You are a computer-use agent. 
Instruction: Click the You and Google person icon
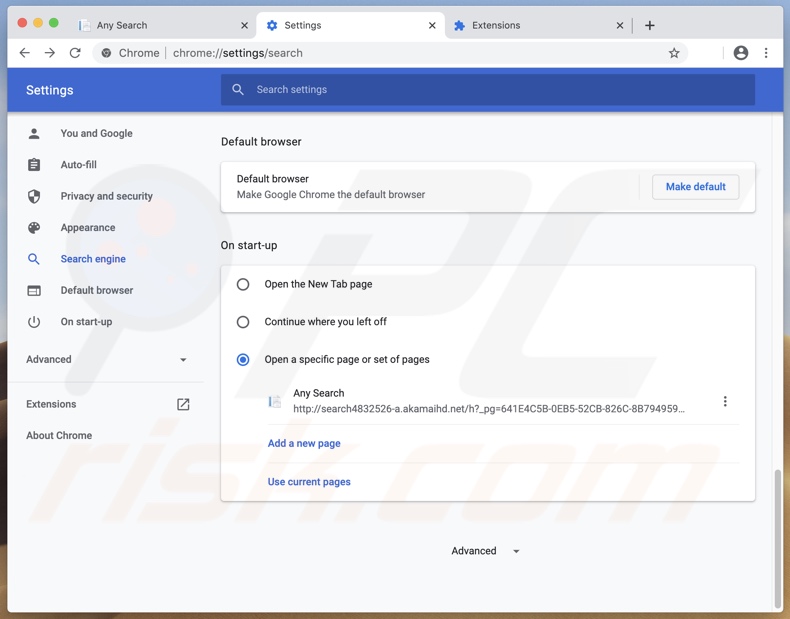34,133
